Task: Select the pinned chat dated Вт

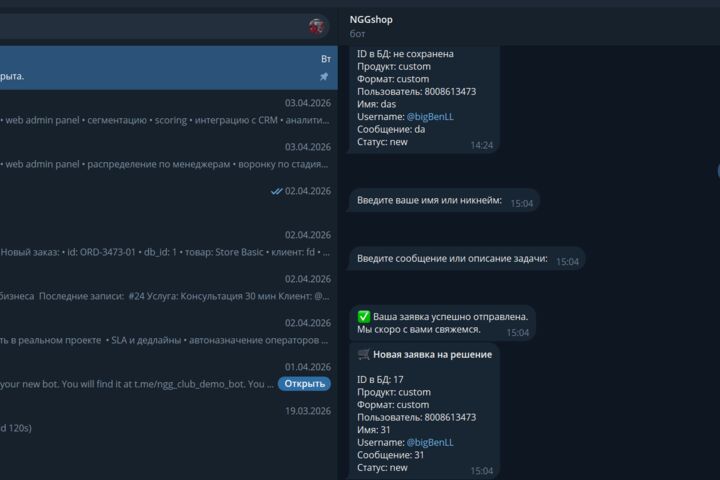Action: coord(169,68)
